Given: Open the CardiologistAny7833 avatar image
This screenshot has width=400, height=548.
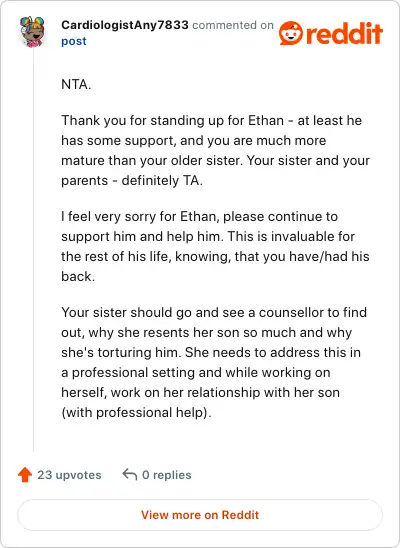Looking at the screenshot, I should pos(32,32).
